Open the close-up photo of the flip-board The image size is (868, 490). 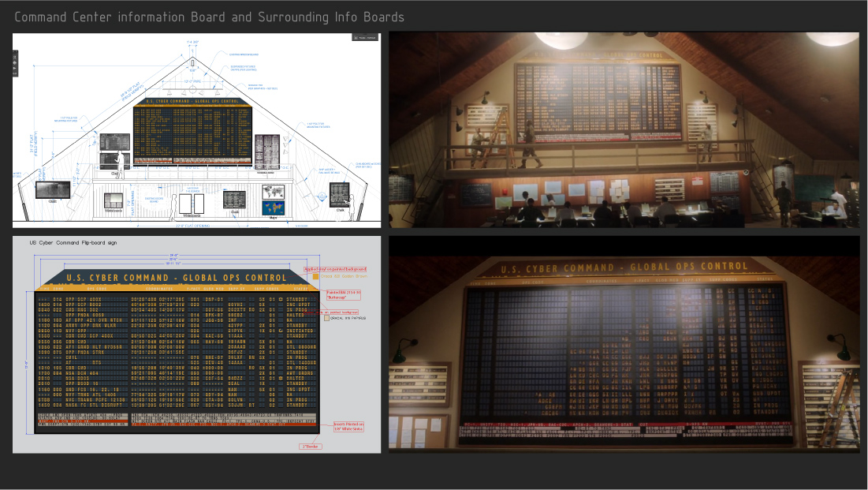click(624, 344)
